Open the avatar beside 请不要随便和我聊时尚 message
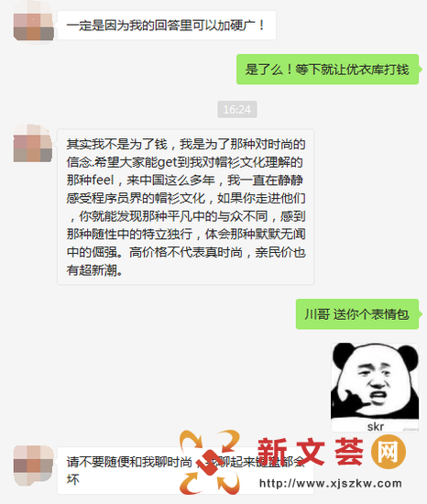The height and width of the screenshot is (504, 427). [x=33, y=466]
